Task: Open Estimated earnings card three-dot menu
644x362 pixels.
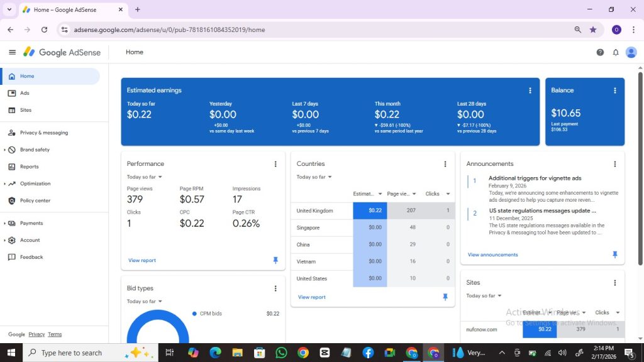Action: (530, 90)
